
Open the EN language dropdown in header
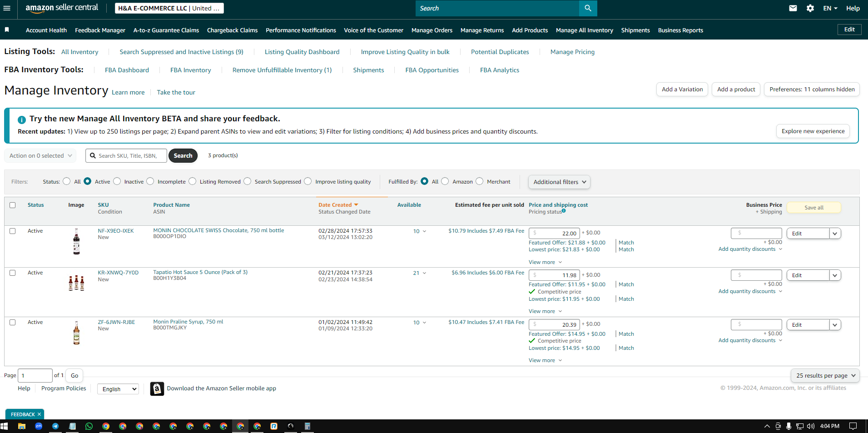point(830,8)
